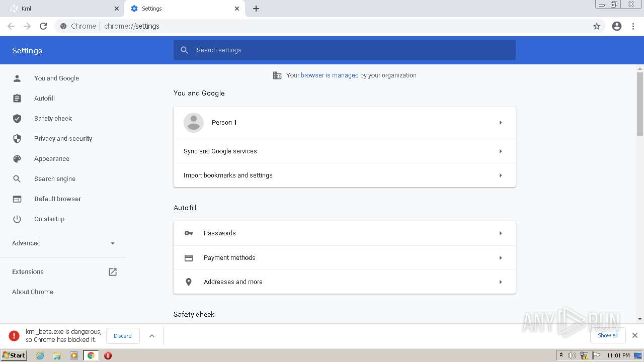The height and width of the screenshot is (362, 644).
Task: Open About Chrome page
Action: coord(33,292)
